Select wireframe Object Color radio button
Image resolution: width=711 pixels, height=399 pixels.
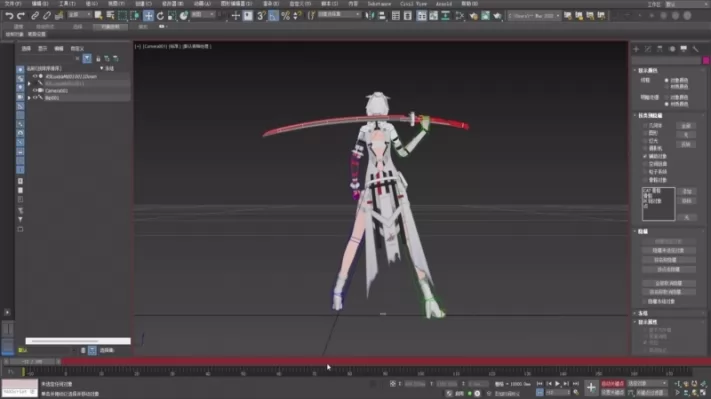(667, 80)
